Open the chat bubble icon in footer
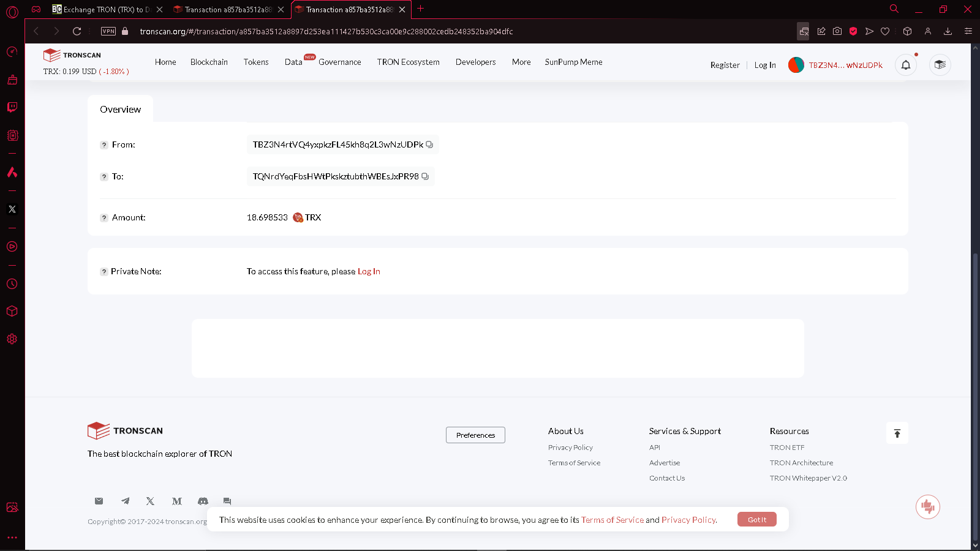 click(x=227, y=501)
